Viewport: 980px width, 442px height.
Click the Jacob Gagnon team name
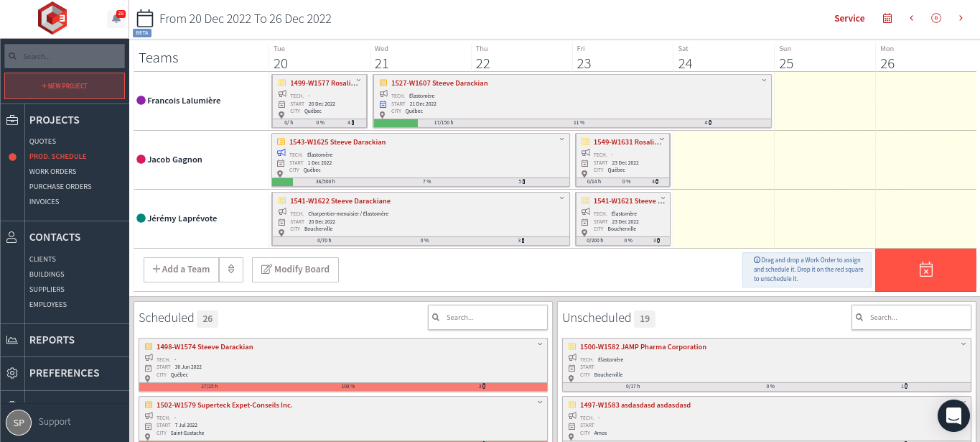click(x=174, y=160)
